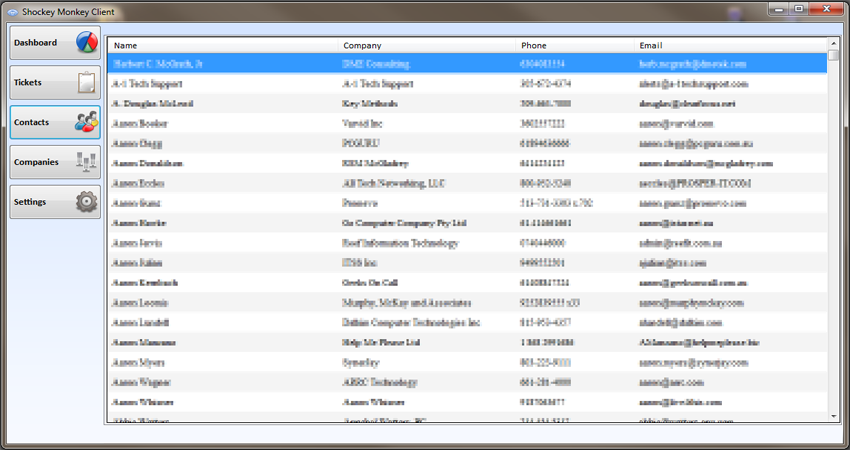This screenshot has width=850, height=450.
Task: Select the highlighted Herbert C. McGrath row
Action: point(158,64)
